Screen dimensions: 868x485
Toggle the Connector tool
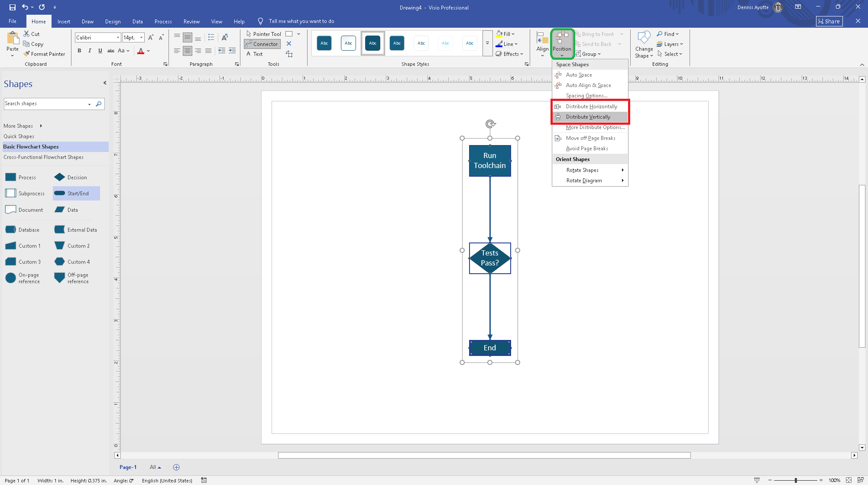[x=262, y=44]
